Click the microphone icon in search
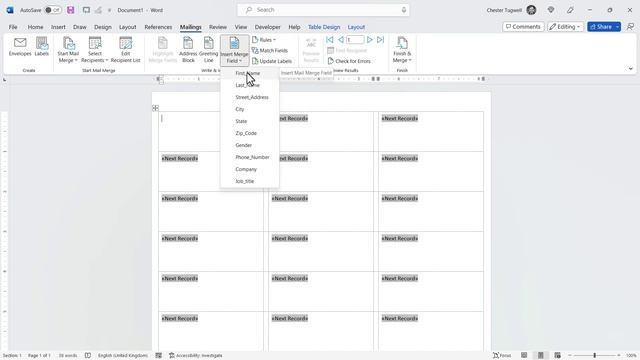The width and height of the screenshot is (640, 360). pos(404,10)
